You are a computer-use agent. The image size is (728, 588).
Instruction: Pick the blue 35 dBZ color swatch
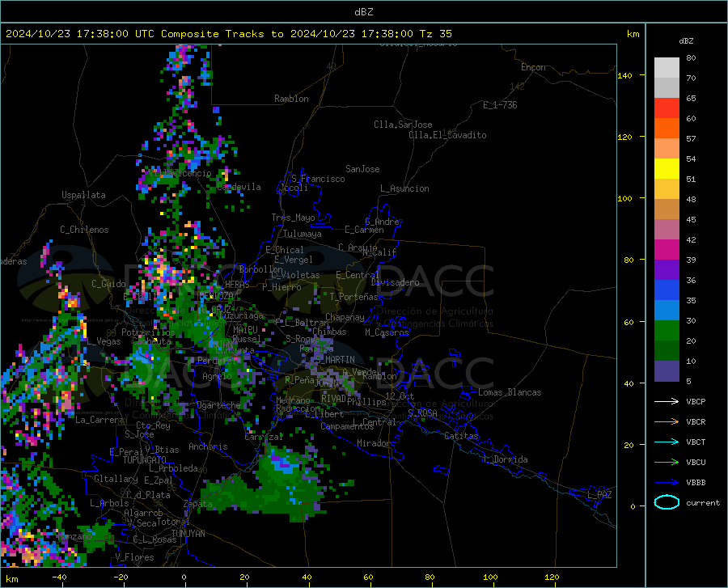(667, 290)
